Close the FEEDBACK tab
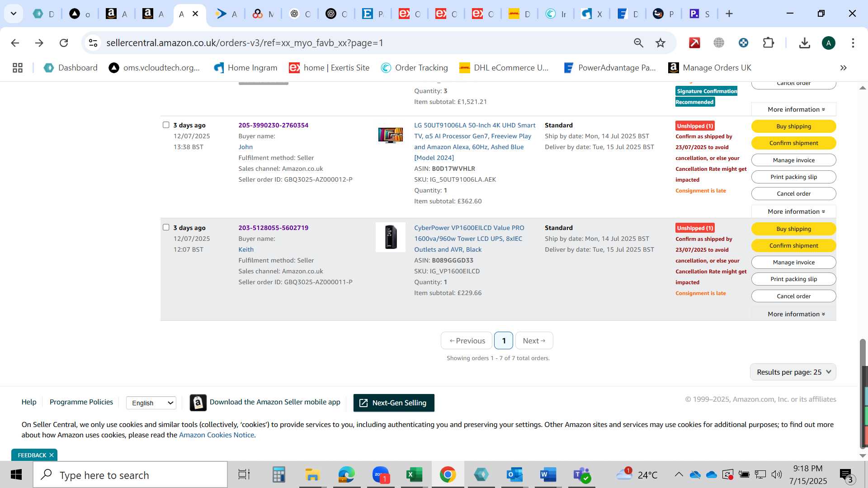This screenshot has width=868, height=488. (x=52, y=455)
